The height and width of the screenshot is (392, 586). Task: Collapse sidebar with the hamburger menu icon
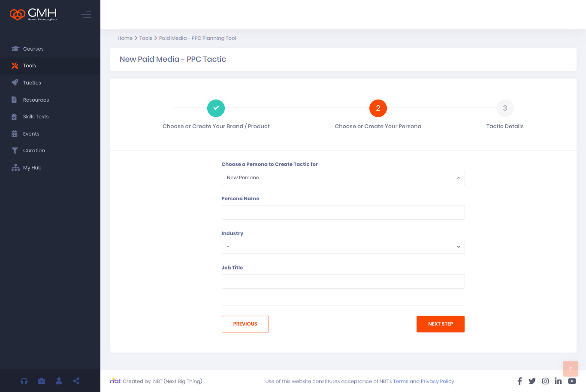click(86, 15)
